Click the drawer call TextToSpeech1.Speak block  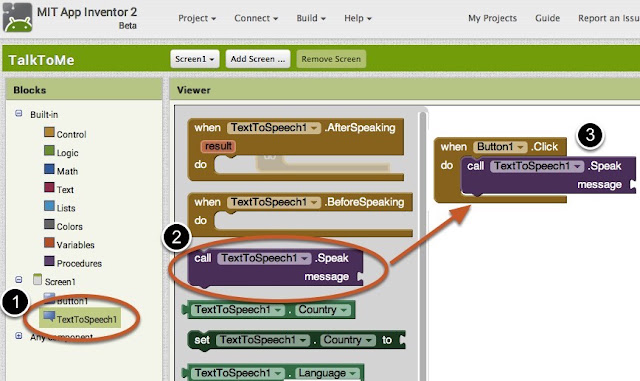274,268
